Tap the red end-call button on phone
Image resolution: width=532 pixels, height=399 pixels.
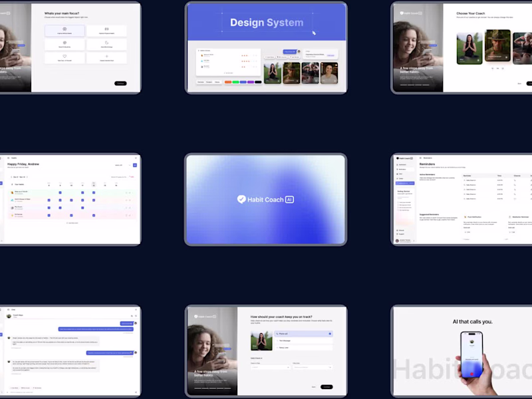[x=471, y=374]
